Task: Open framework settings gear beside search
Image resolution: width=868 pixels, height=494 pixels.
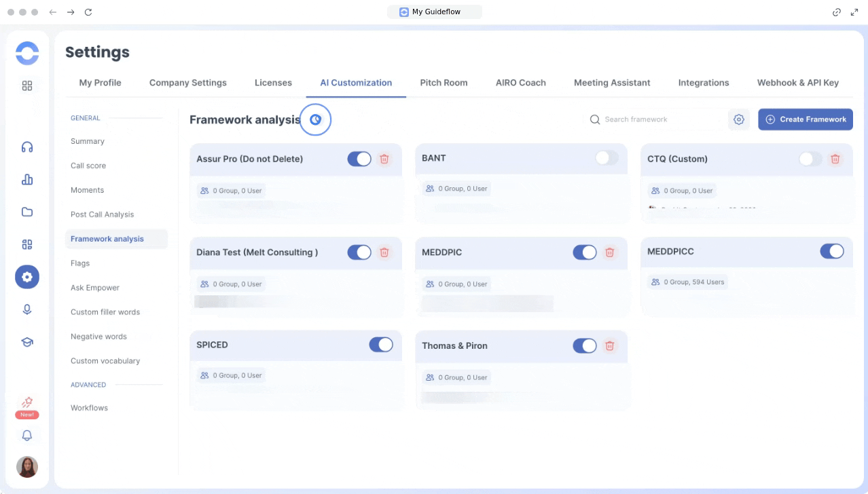Action: (739, 119)
